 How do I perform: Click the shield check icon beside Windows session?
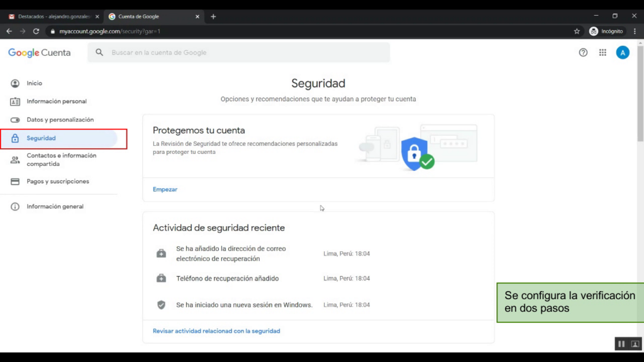161,305
